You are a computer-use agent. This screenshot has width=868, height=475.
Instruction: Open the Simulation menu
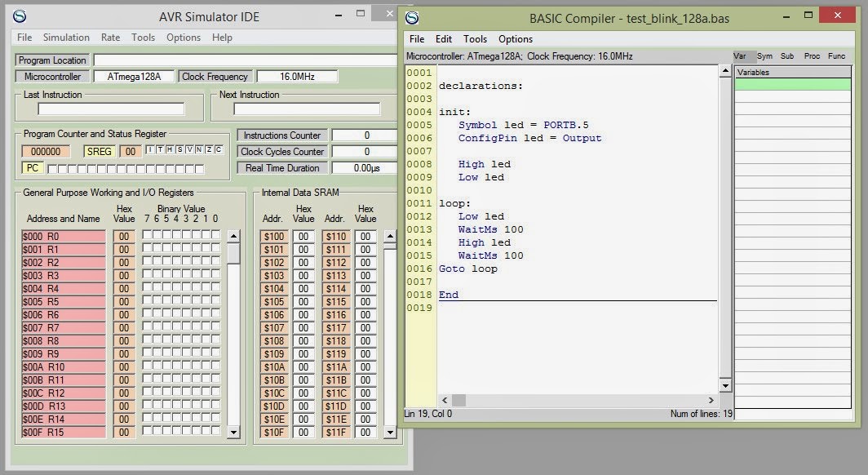pos(66,37)
